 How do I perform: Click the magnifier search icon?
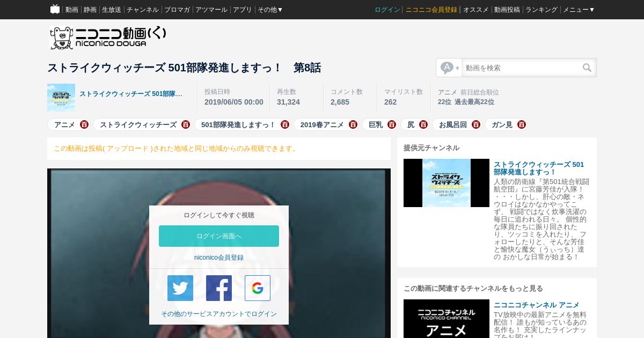tap(587, 68)
